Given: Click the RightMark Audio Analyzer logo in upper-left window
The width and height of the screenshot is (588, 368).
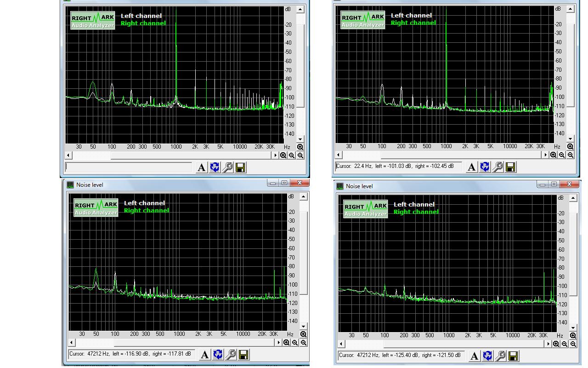Looking at the screenshot, I should (92, 21).
